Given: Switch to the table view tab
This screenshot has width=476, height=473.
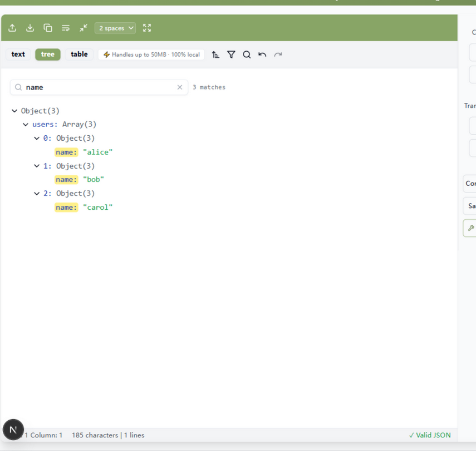Looking at the screenshot, I should click(x=79, y=55).
